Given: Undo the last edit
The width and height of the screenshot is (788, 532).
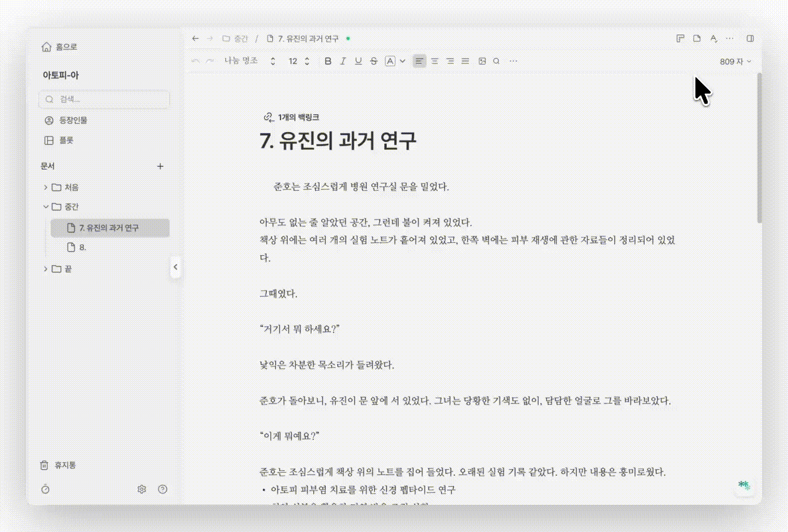Looking at the screenshot, I should 196,61.
